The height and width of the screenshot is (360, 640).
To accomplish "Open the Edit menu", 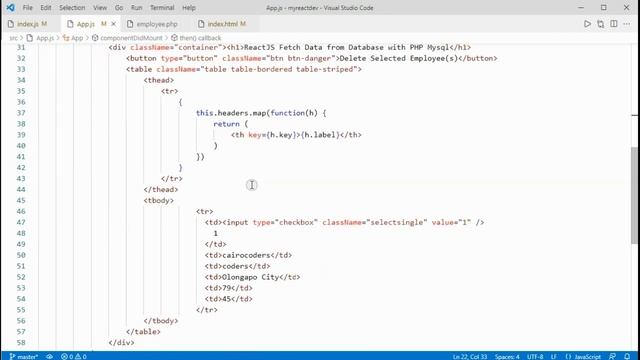I will click(x=46, y=8).
